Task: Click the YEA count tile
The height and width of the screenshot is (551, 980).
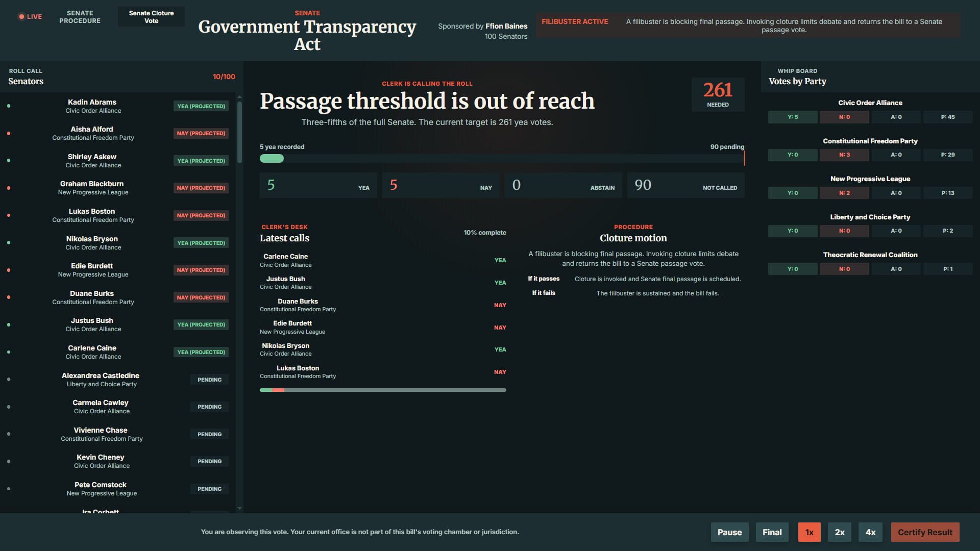Action: pyautogui.click(x=318, y=185)
